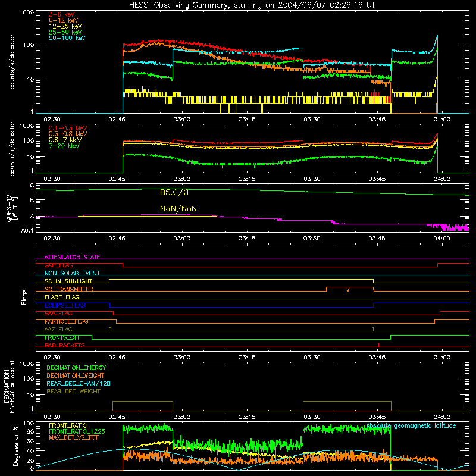This screenshot has height=476, width=476.
Task: Click the B5.0/0 annotation in GOES panel
Action: pyautogui.click(x=174, y=192)
